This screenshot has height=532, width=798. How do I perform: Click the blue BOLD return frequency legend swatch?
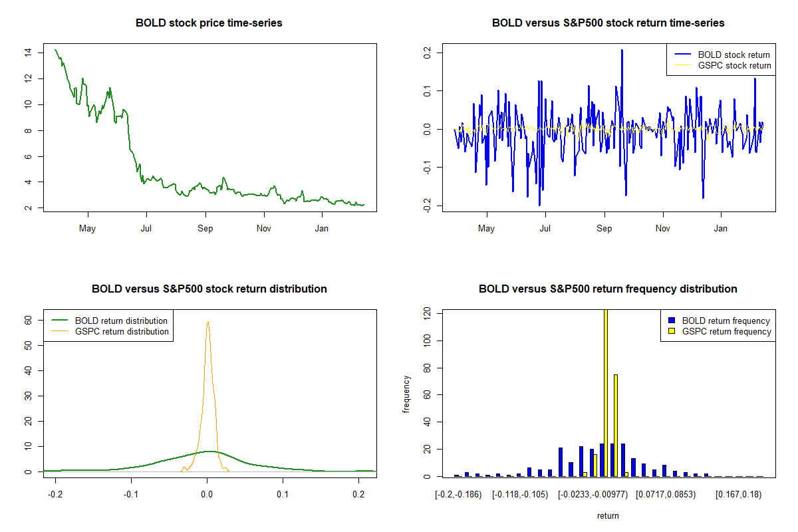click(x=672, y=321)
